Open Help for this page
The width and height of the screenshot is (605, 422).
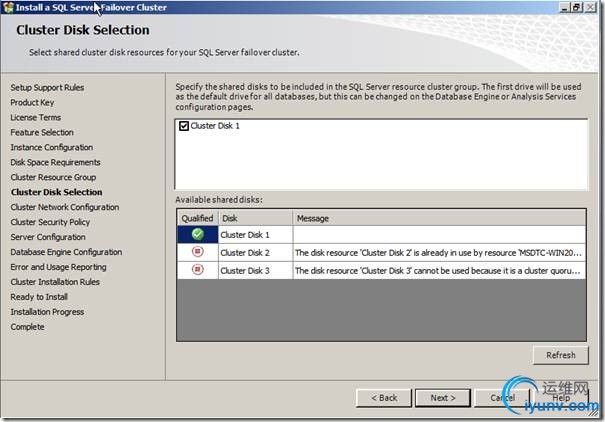(x=561, y=398)
